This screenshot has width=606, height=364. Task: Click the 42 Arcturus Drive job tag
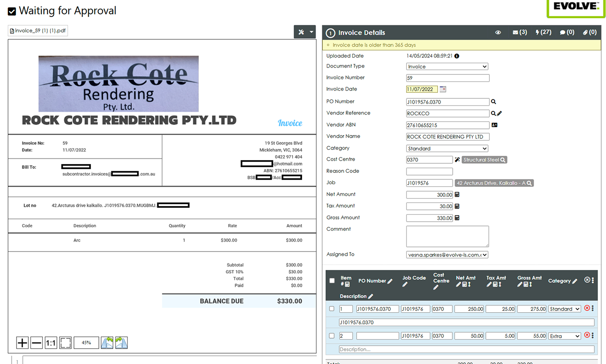click(494, 183)
